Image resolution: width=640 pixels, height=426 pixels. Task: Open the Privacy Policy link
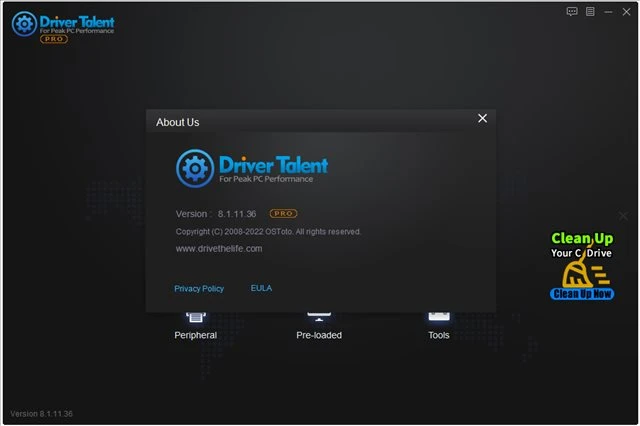point(199,288)
